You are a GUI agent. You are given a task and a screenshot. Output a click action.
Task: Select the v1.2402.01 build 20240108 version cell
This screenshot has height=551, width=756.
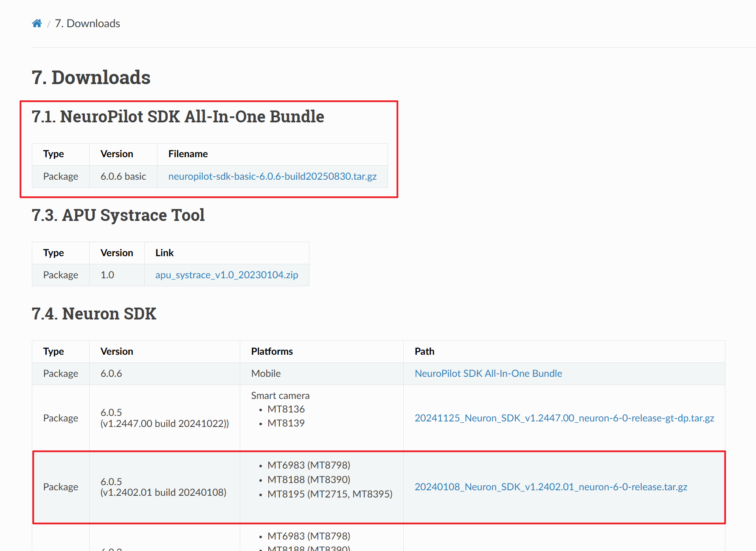(163, 487)
